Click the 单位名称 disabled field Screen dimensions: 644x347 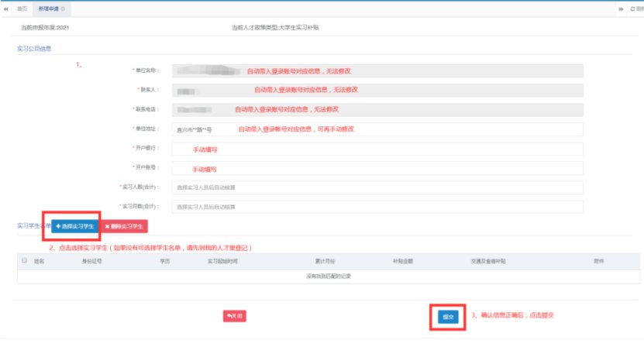(377, 70)
